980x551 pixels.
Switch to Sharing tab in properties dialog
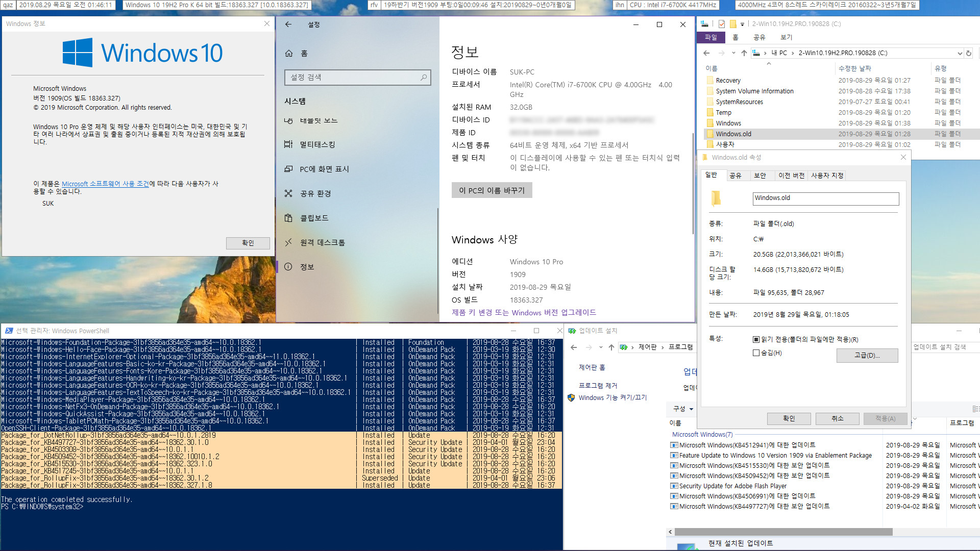(735, 176)
